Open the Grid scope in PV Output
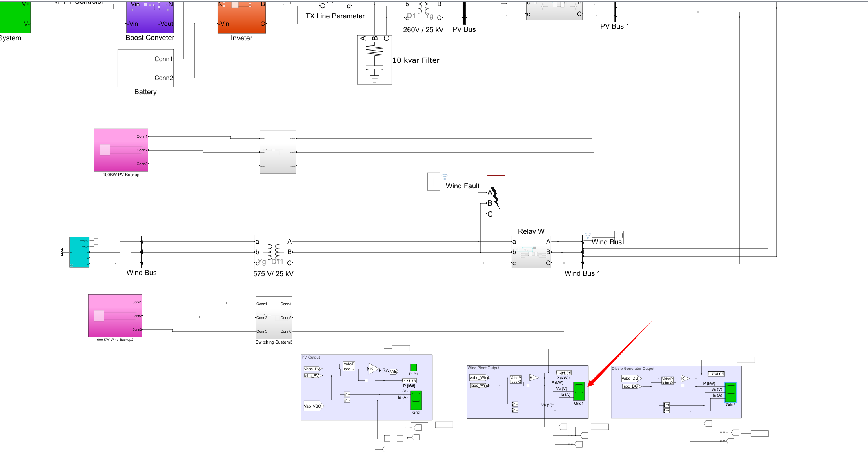 pyautogui.click(x=416, y=400)
